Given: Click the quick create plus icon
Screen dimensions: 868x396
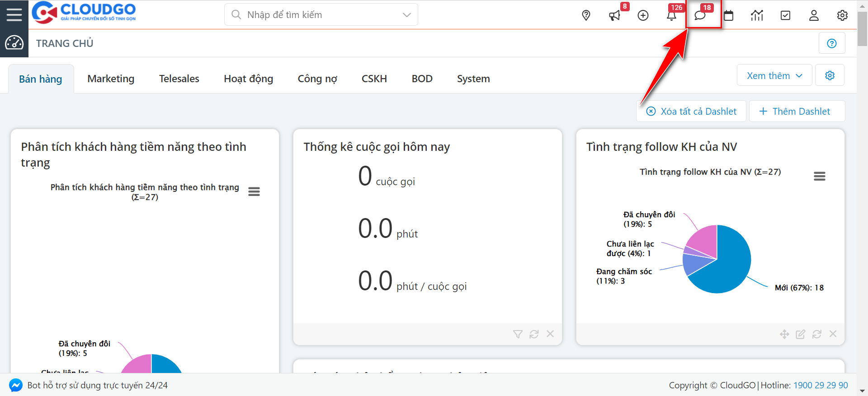Looking at the screenshot, I should click(643, 15).
